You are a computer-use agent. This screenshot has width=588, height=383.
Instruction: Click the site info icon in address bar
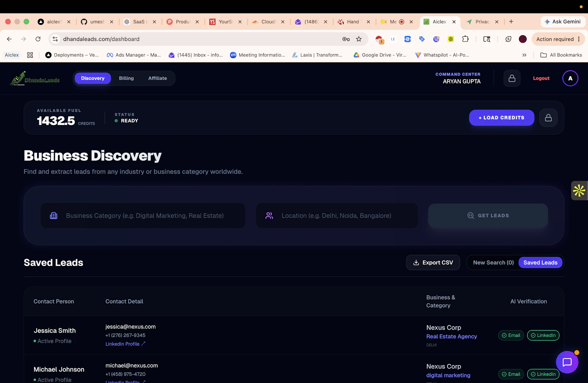tap(55, 39)
